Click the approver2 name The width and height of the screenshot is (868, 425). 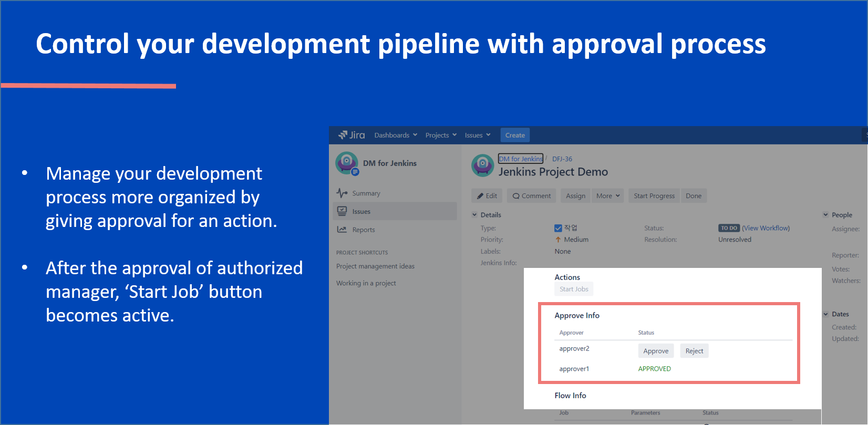pos(574,348)
